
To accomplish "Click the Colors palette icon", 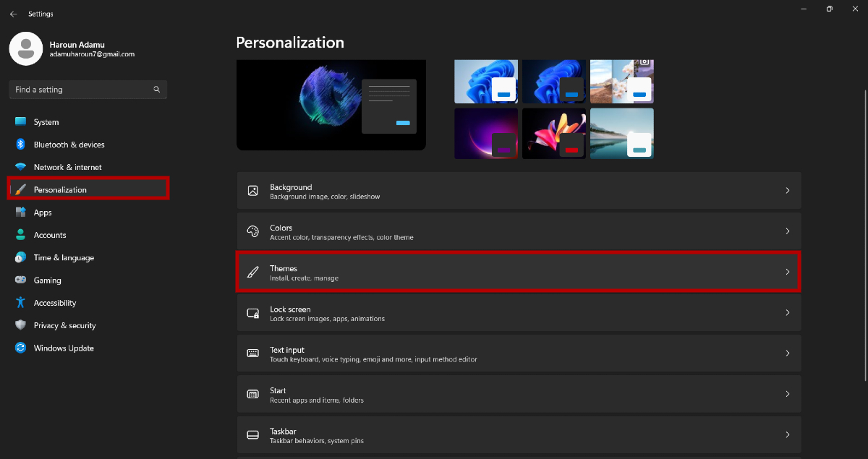I will (253, 231).
